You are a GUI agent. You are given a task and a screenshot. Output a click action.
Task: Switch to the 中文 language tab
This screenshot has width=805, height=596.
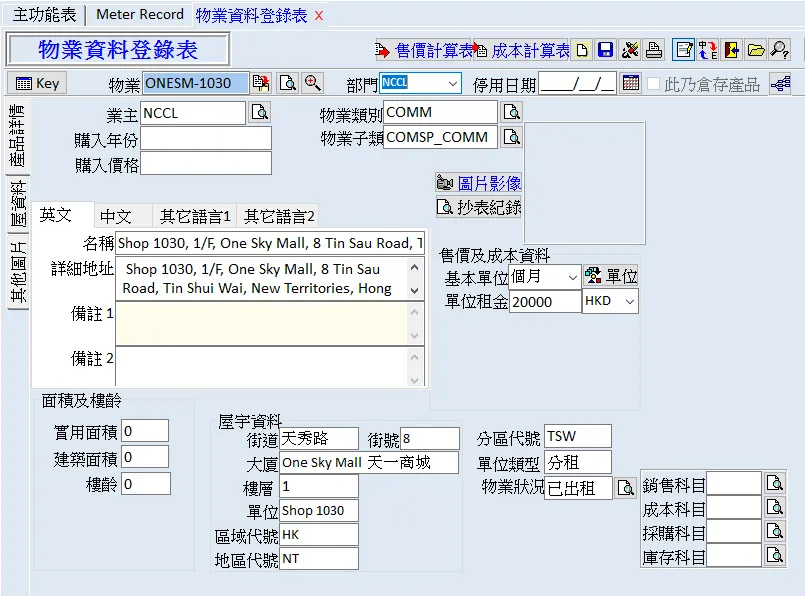[x=116, y=216]
